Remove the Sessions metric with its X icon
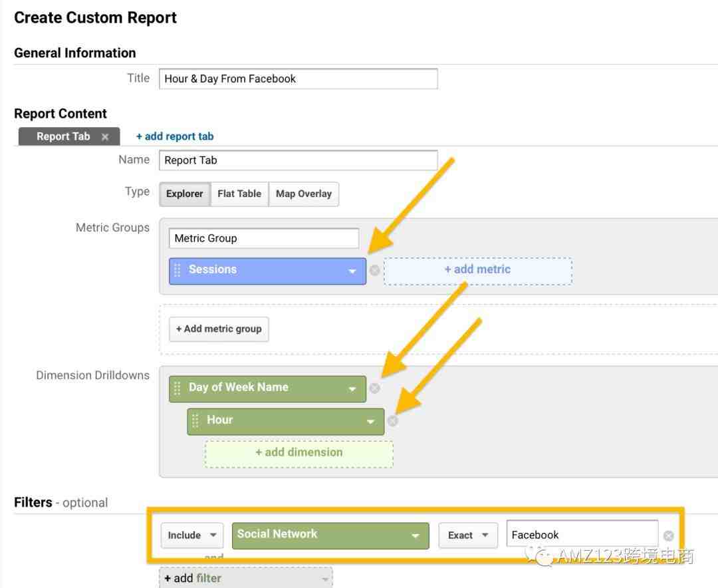 click(375, 271)
